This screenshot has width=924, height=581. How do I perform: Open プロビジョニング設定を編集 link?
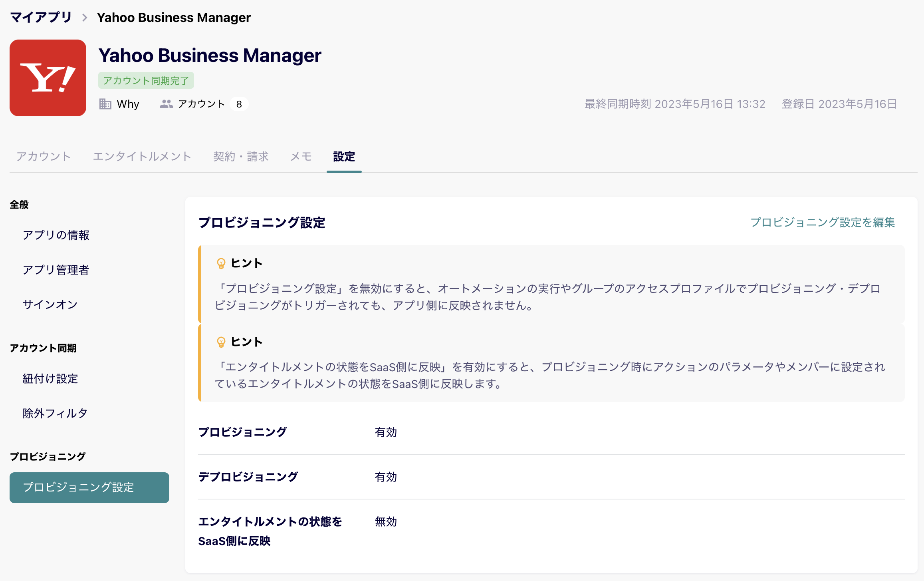click(x=823, y=222)
